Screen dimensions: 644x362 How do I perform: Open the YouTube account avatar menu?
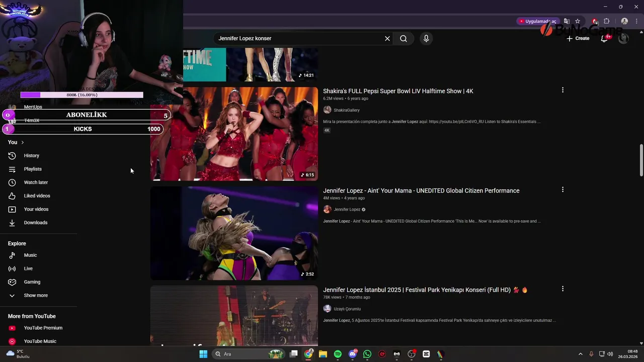click(x=623, y=38)
